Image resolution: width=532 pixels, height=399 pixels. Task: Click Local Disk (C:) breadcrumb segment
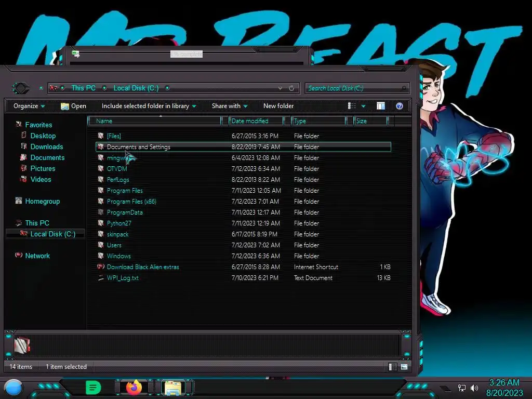(136, 88)
